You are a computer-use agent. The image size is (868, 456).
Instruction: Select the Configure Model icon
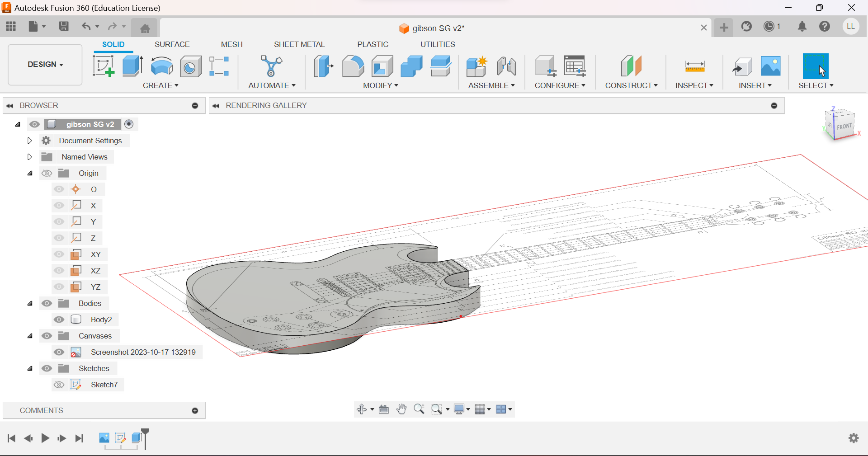[545, 66]
